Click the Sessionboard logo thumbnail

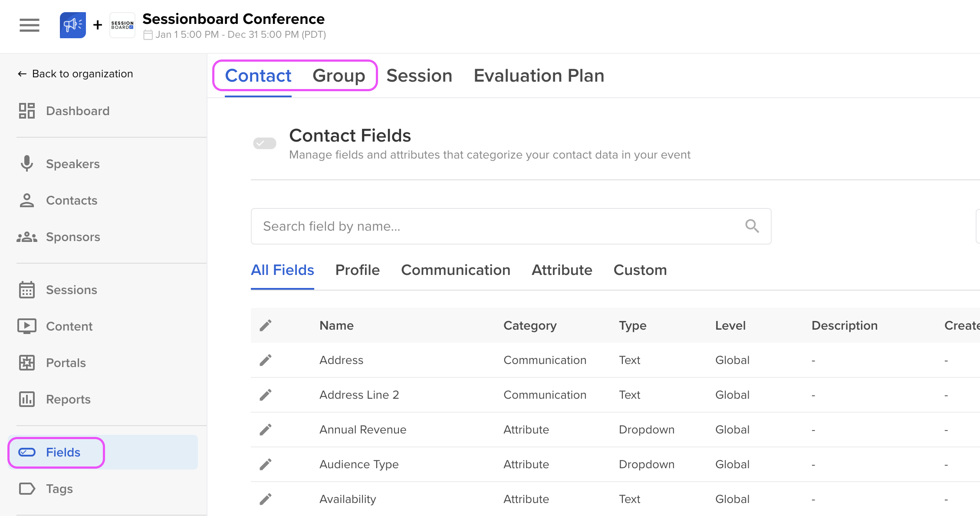coord(122,25)
